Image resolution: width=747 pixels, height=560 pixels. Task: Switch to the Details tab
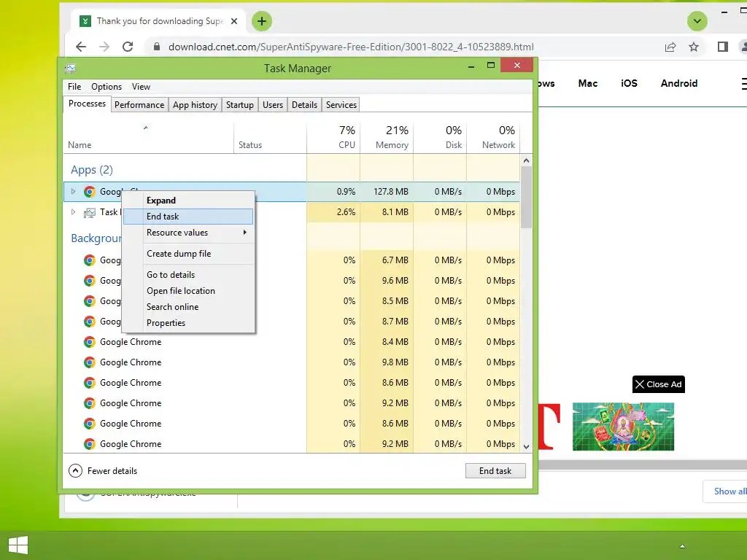(x=304, y=105)
